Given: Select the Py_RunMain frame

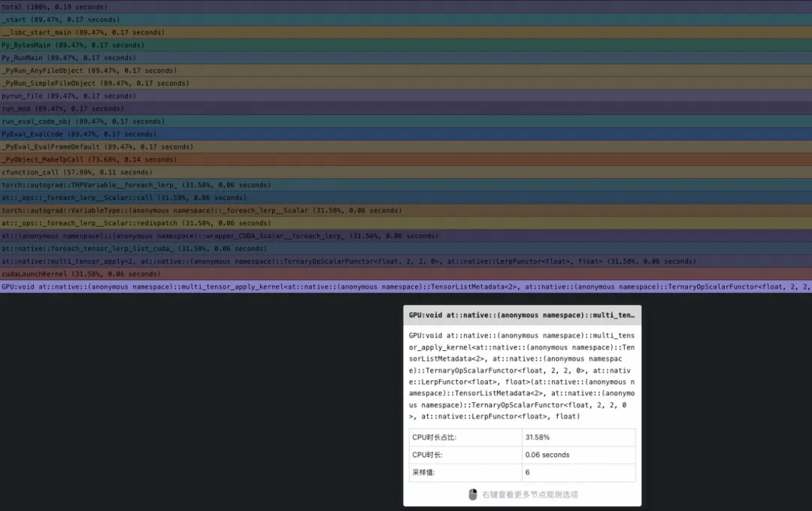Looking at the screenshot, I should coord(406,57).
